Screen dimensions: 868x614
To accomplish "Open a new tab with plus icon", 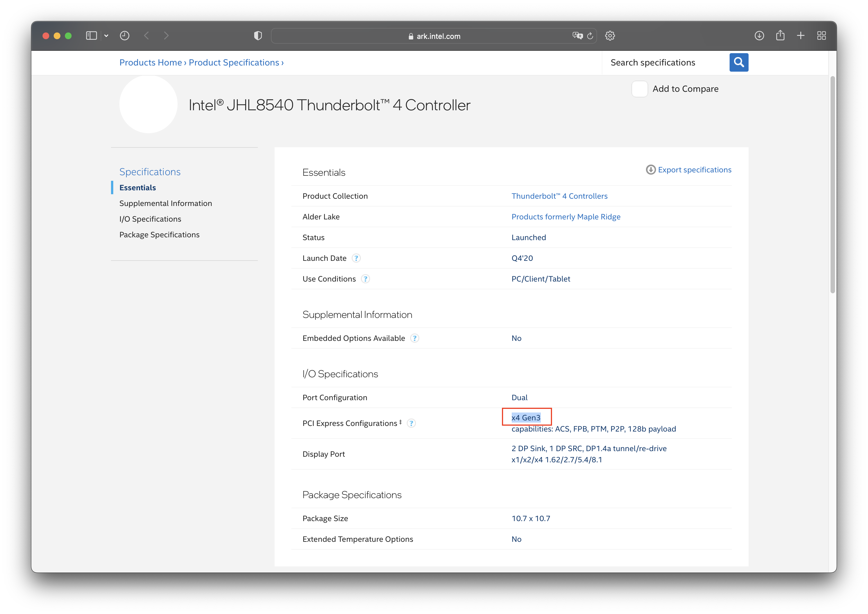I will pyautogui.click(x=800, y=36).
